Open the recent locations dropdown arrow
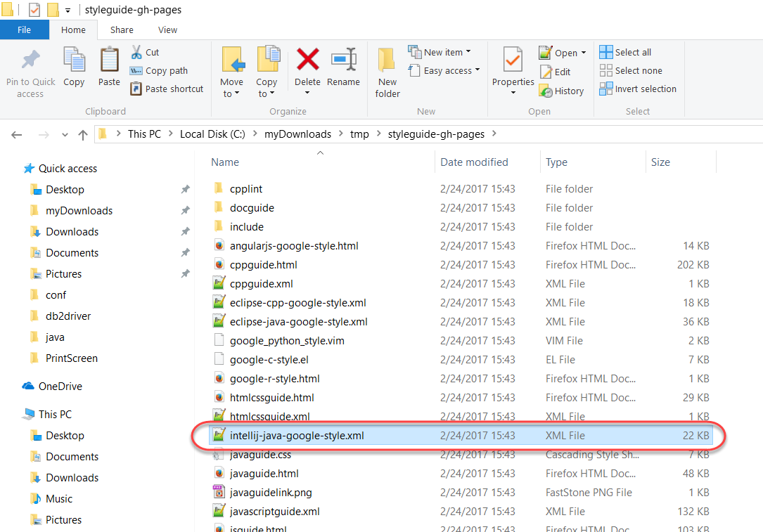The image size is (763, 532). [65, 135]
